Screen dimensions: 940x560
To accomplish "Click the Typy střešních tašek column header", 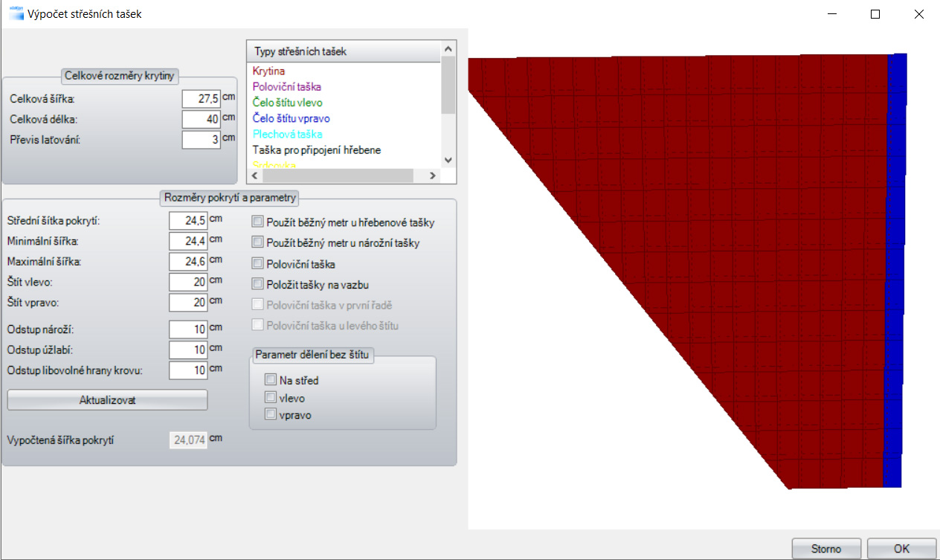I will pos(344,51).
